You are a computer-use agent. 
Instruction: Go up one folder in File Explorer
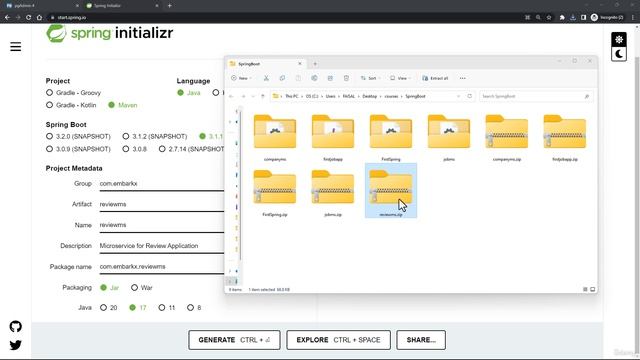[x=263, y=96]
